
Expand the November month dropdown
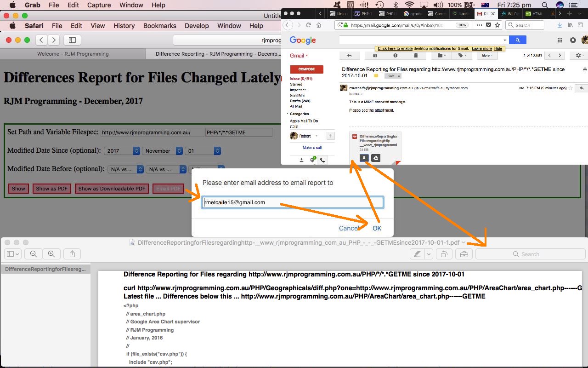pos(162,151)
